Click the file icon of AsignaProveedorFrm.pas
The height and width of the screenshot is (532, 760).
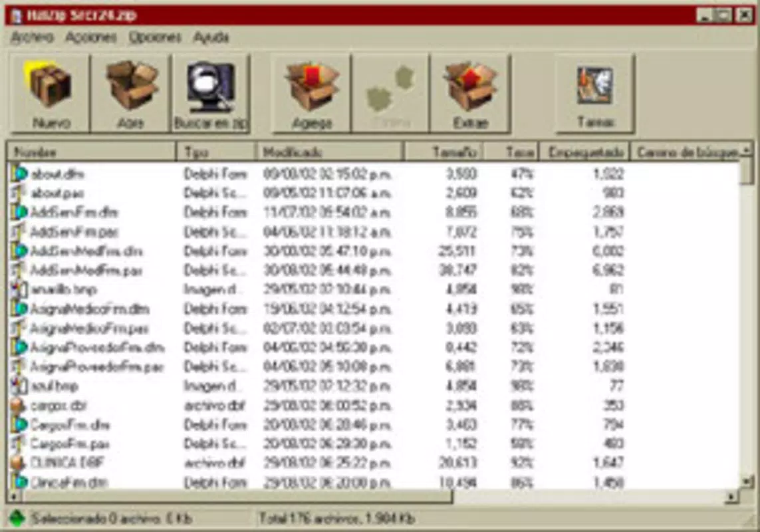pyautogui.click(x=19, y=366)
